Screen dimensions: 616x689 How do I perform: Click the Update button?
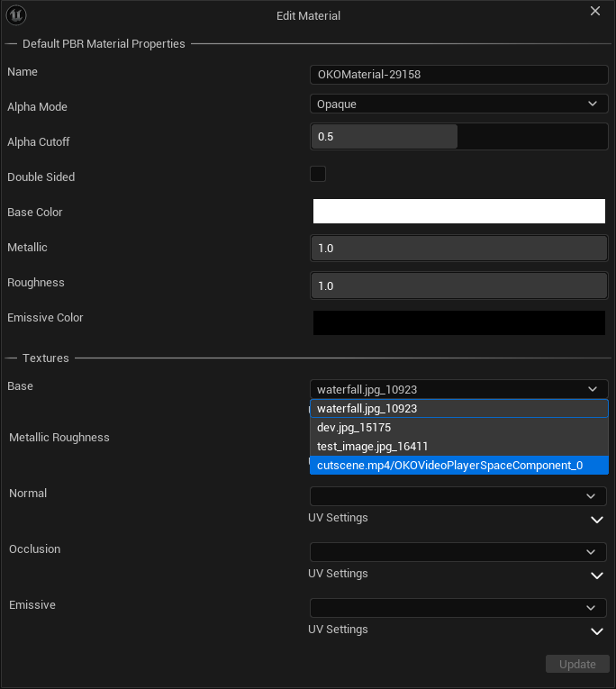(x=577, y=664)
